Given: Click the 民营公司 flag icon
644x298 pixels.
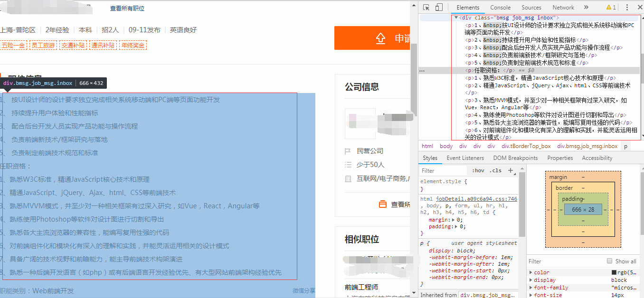Looking at the screenshot, I should click(348, 151).
